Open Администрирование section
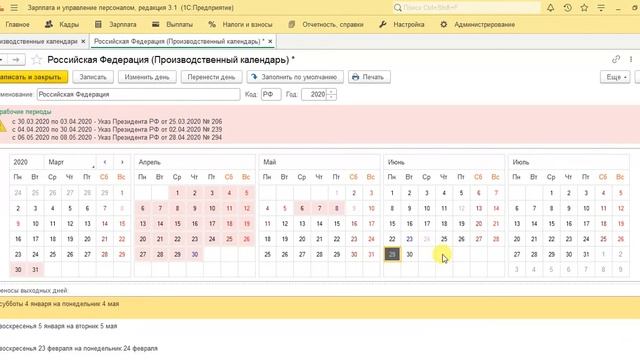Viewport: 640px width, 360px height. pyautogui.click(x=478, y=24)
